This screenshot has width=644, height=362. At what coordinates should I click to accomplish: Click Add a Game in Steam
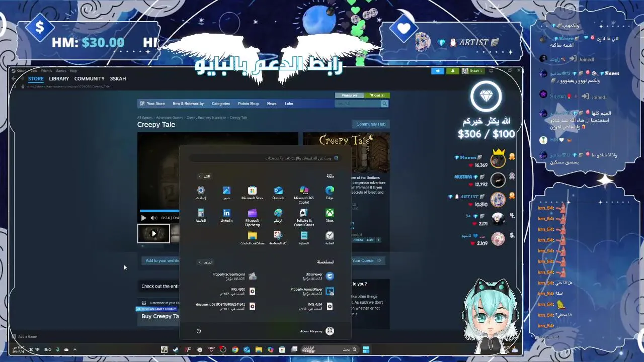[25, 336]
